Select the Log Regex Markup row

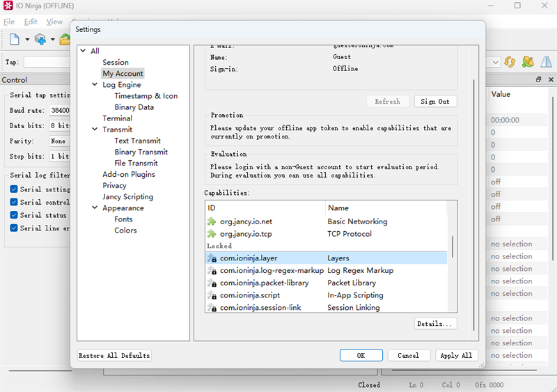[x=326, y=270]
